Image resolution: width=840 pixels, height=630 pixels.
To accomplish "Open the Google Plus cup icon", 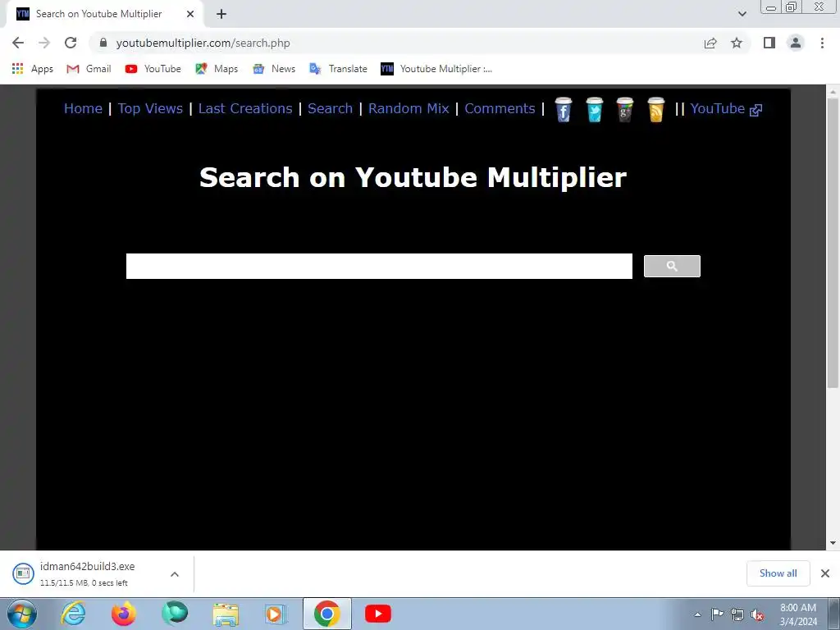I will pyautogui.click(x=624, y=109).
